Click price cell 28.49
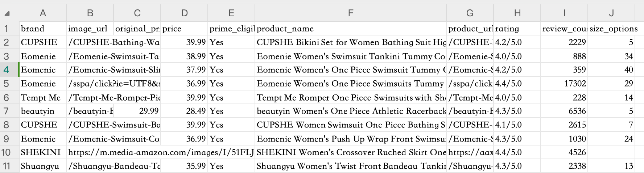Screen dimensions: 644x173 point(184,111)
